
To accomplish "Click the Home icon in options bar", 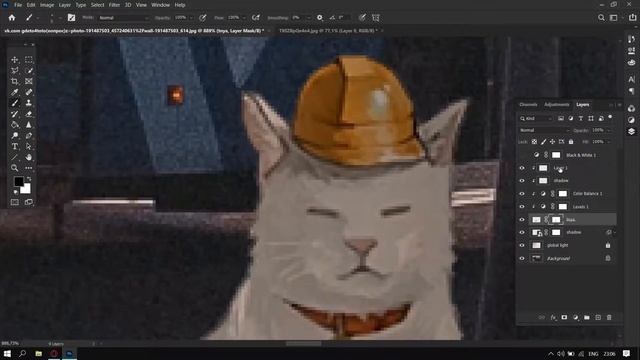I will coord(12,18).
